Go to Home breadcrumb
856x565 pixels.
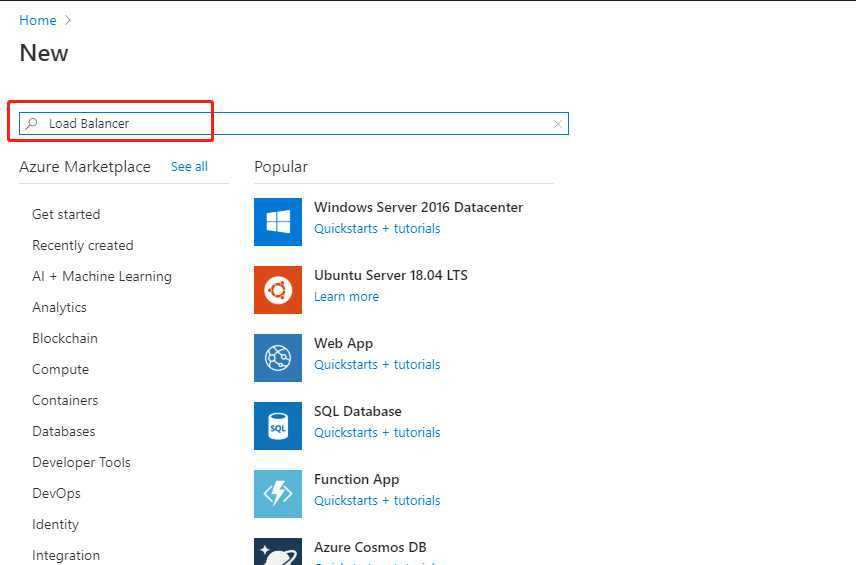click(38, 20)
